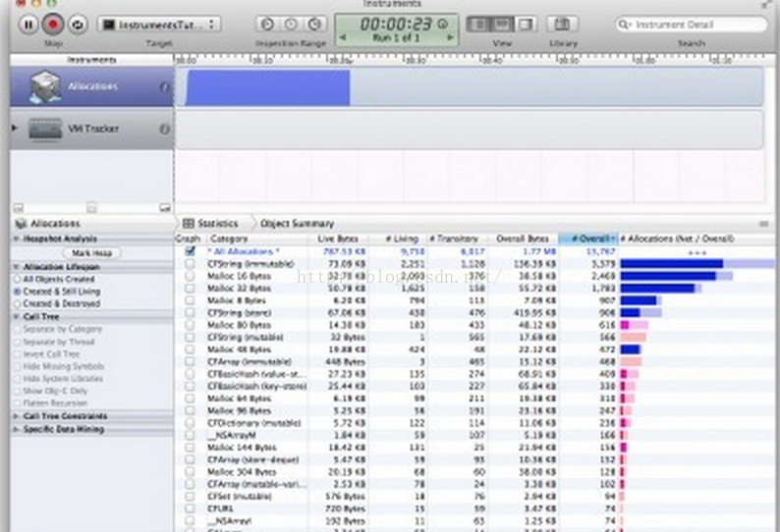Toggle the right extended detail view button
The width and height of the screenshot is (780, 532).
tap(526, 24)
